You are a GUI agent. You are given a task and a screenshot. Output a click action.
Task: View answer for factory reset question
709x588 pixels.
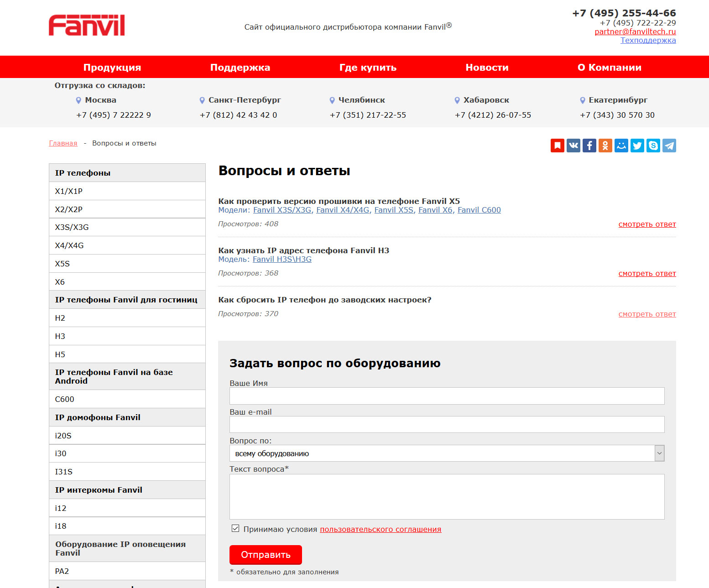coord(647,314)
